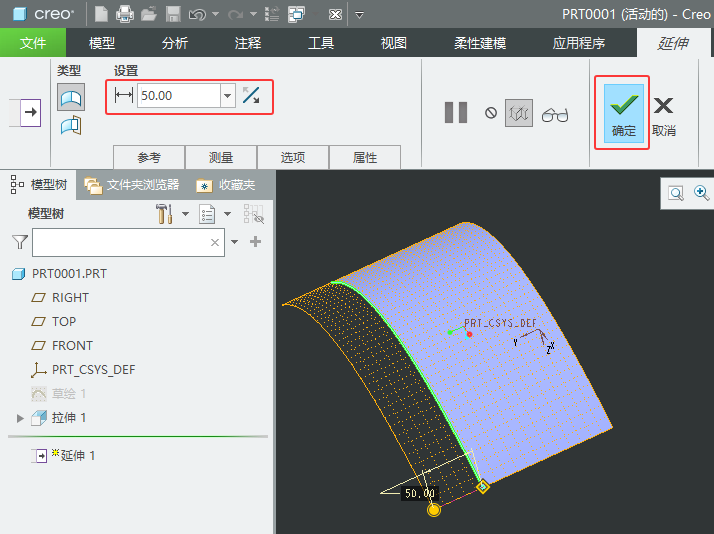Click the yellow round drag handle on the extension
Viewport: 714px width, 534px height.
coord(434,510)
